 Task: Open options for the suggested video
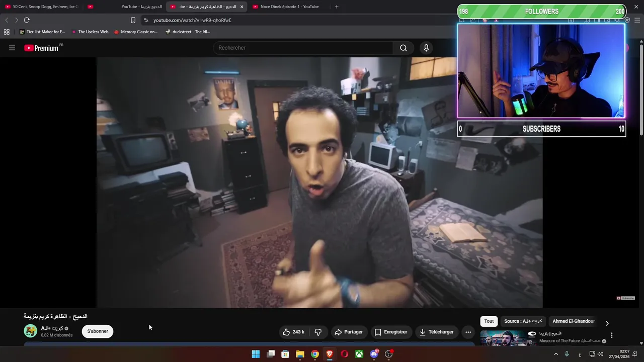pyautogui.click(x=612, y=335)
